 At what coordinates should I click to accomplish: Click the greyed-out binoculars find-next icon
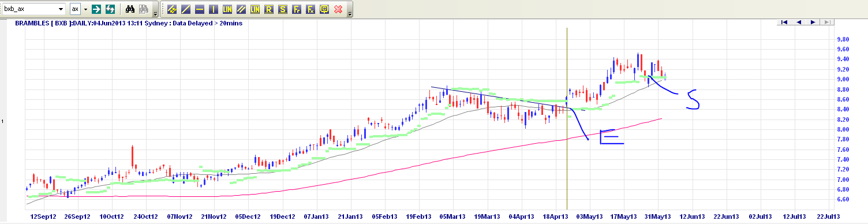[x=144, y=9]
